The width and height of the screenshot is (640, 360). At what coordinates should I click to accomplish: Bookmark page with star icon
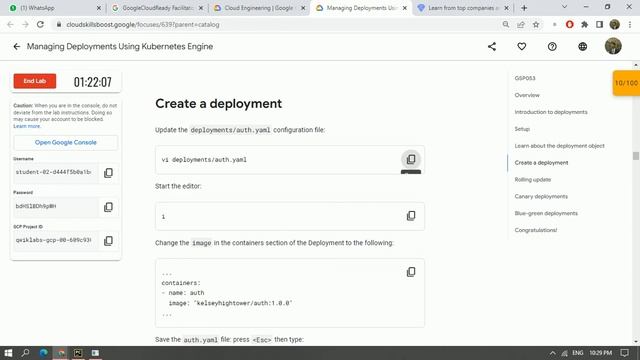pos(536,24)
